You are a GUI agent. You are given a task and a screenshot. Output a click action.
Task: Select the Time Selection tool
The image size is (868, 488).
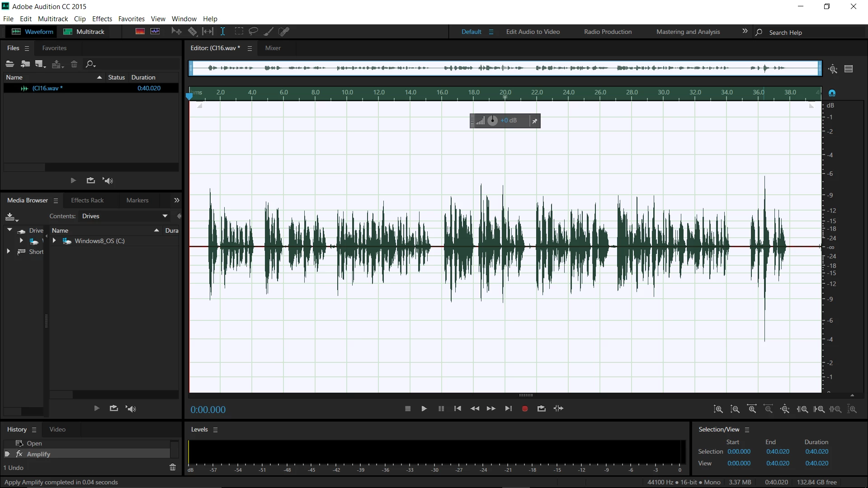point(223,32)
